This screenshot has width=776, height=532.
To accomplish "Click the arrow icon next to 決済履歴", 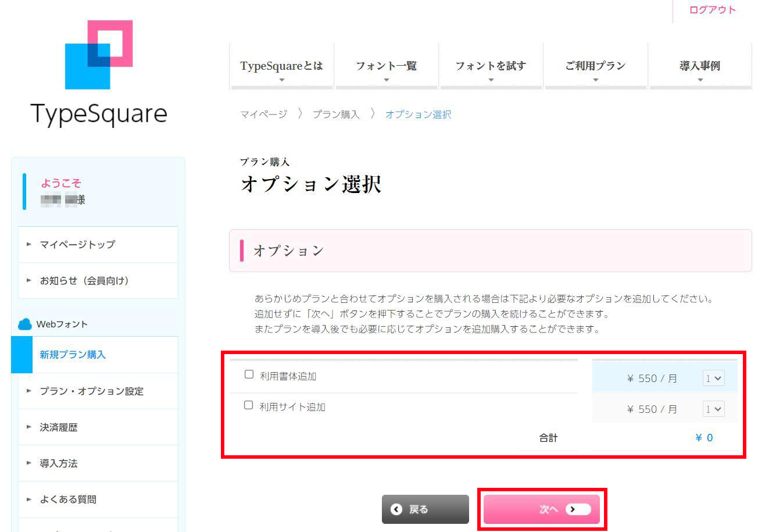I will (x=28, y=427).
